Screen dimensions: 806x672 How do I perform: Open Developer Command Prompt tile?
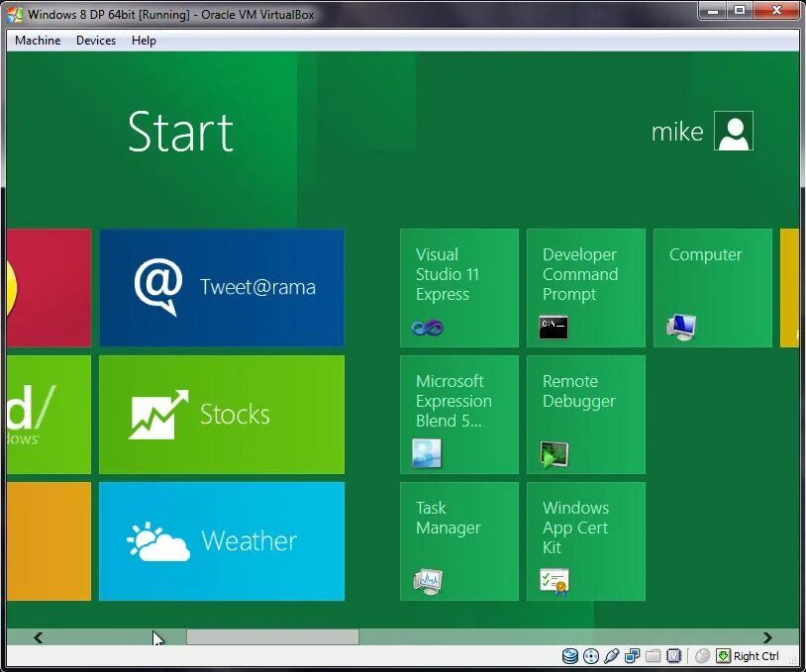tap(586, 288)
